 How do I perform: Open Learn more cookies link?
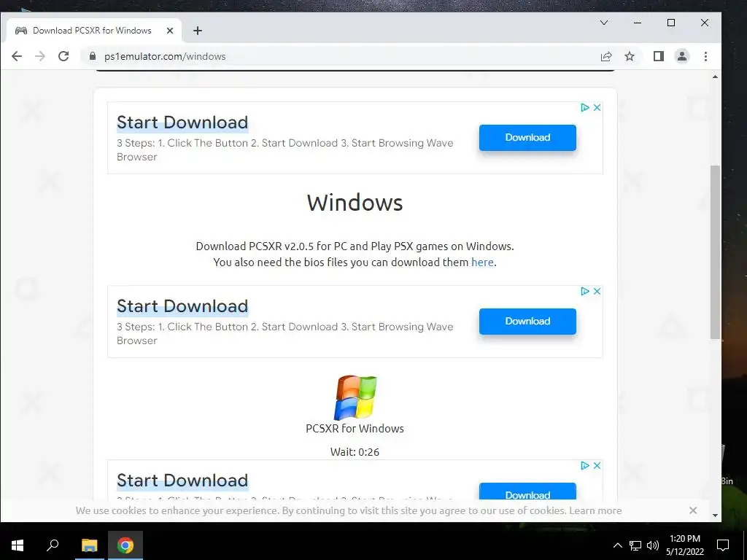595,510
